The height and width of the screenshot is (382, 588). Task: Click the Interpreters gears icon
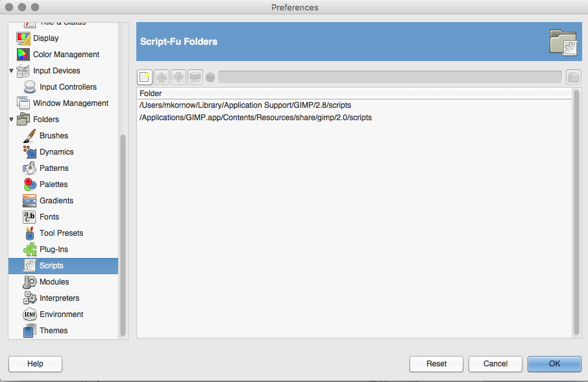tap(30, 298)
